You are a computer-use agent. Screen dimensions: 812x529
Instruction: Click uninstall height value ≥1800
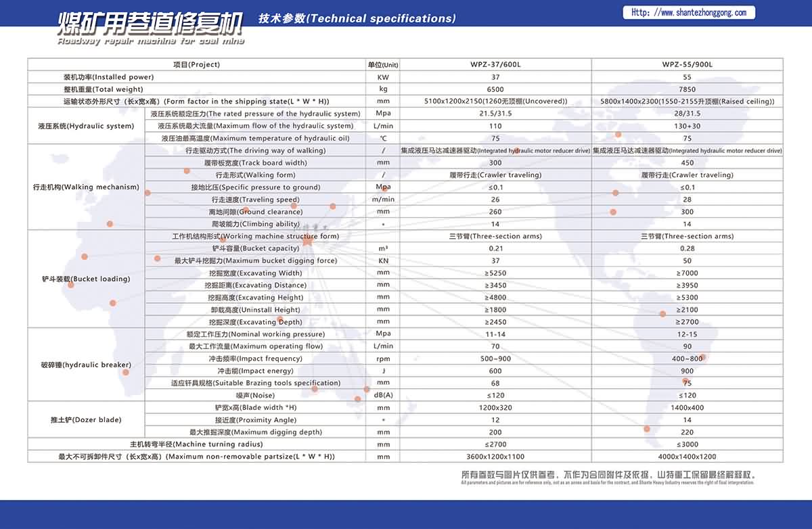pyautogui.click(x=495, y=310)
